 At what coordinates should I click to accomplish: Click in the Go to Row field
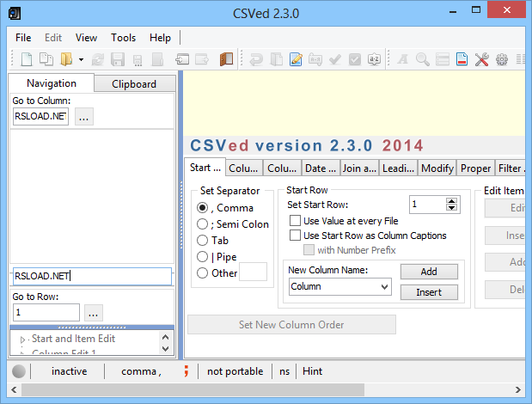click(46, 312)
